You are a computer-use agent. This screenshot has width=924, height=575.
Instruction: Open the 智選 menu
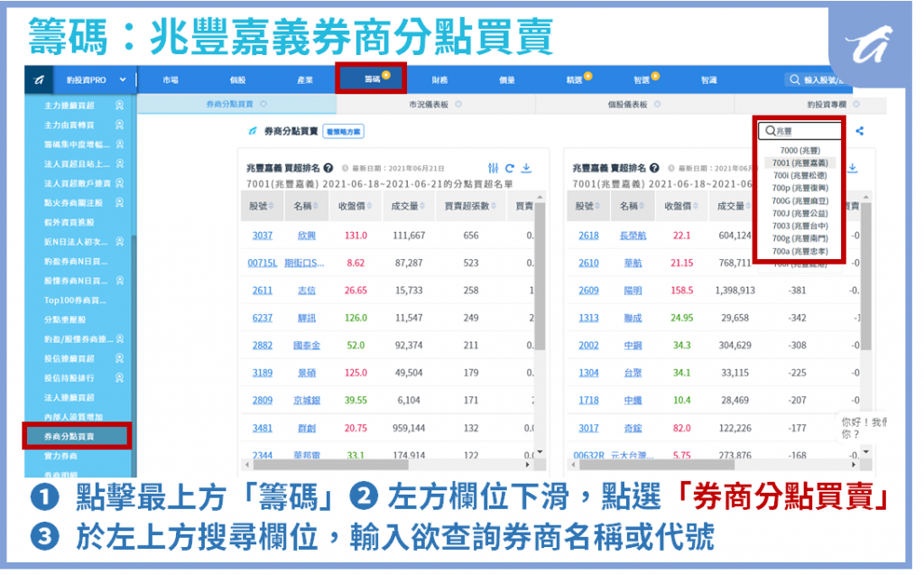coord(642,79)
